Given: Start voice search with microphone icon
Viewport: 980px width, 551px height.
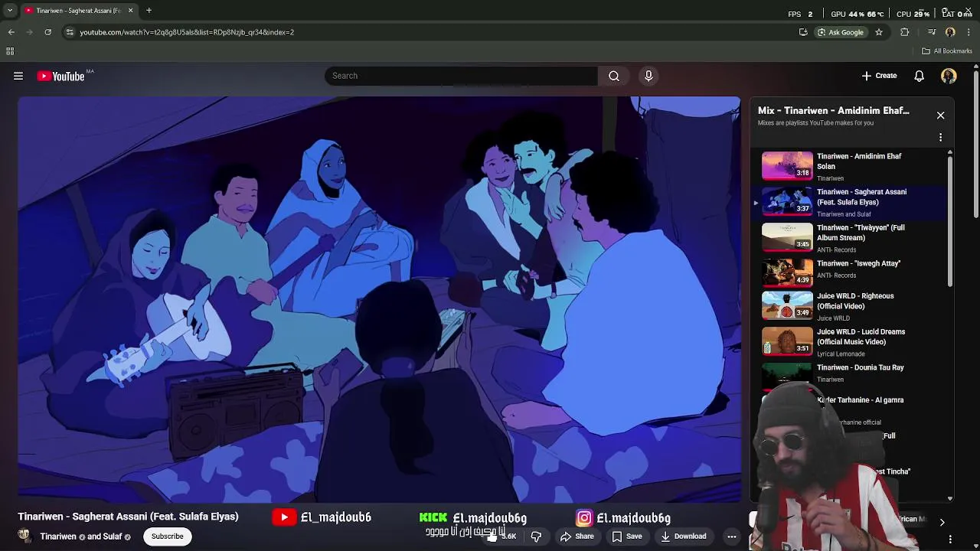Looking at the screenshot, I should click(x=648, y=76).
